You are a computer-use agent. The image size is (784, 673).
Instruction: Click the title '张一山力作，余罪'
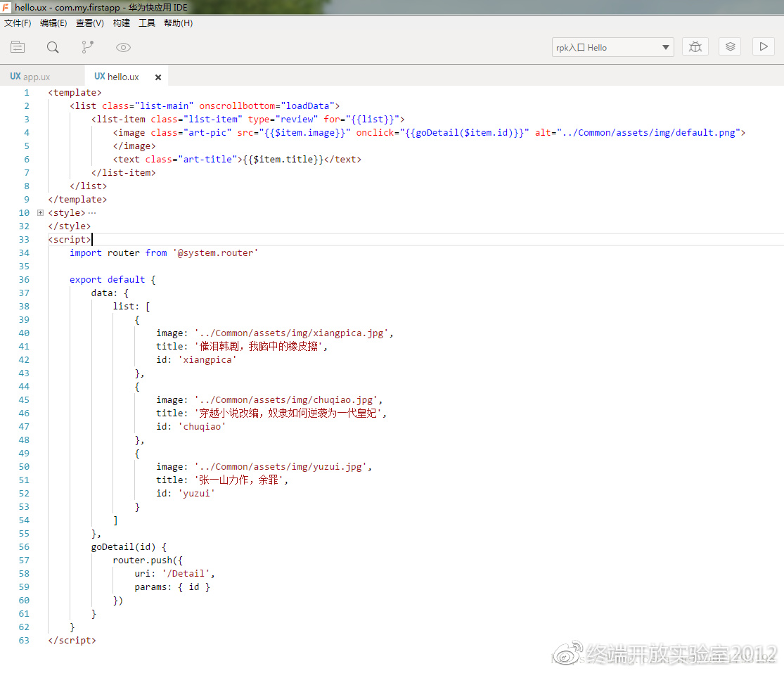pos(238,480)
